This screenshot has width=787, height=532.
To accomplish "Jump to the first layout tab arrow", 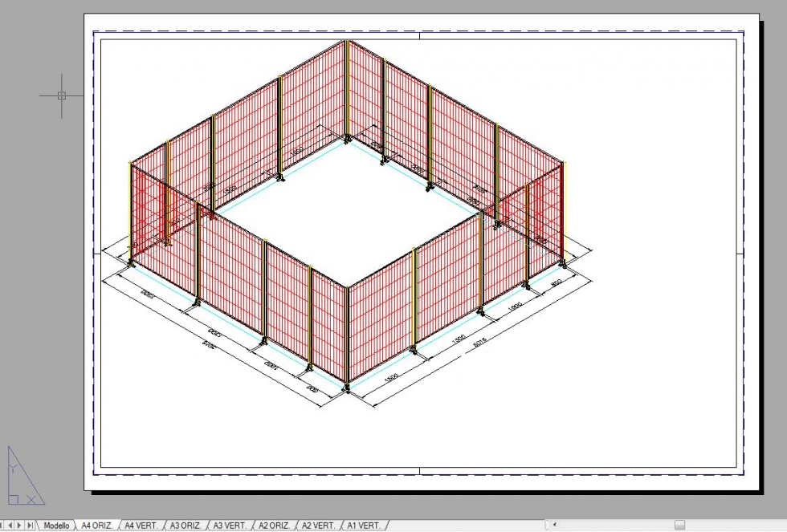I will coord(3,526).
